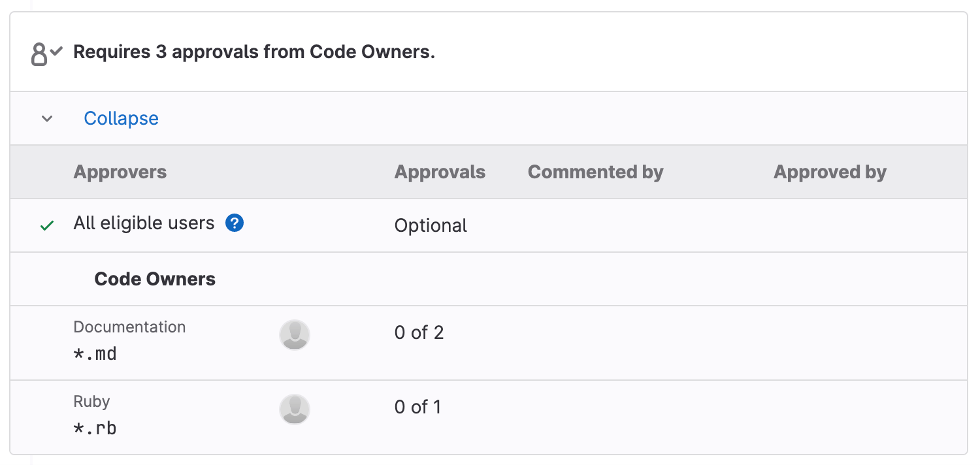The width and height of the screenshot is (980, 465).
Task: Click the All eligible users label
Action: coord(144,223)
